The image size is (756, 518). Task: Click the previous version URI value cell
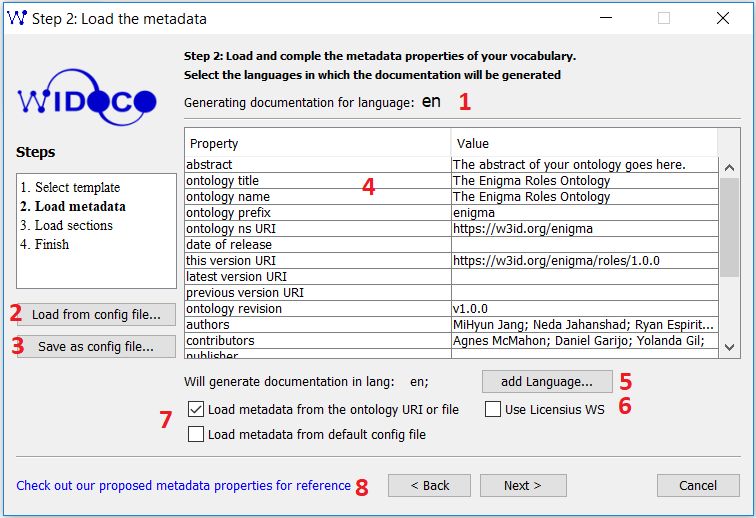point(584,292)
